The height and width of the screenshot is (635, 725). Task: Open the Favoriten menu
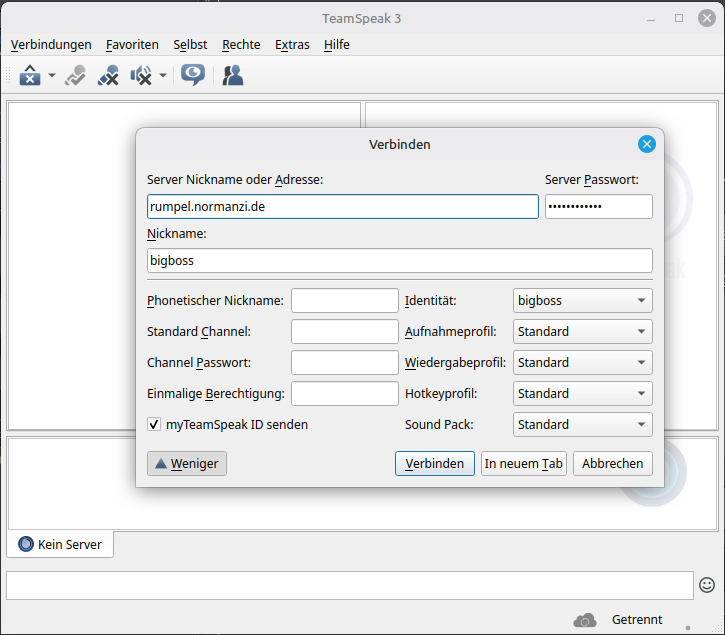click(x=132, y=44)
